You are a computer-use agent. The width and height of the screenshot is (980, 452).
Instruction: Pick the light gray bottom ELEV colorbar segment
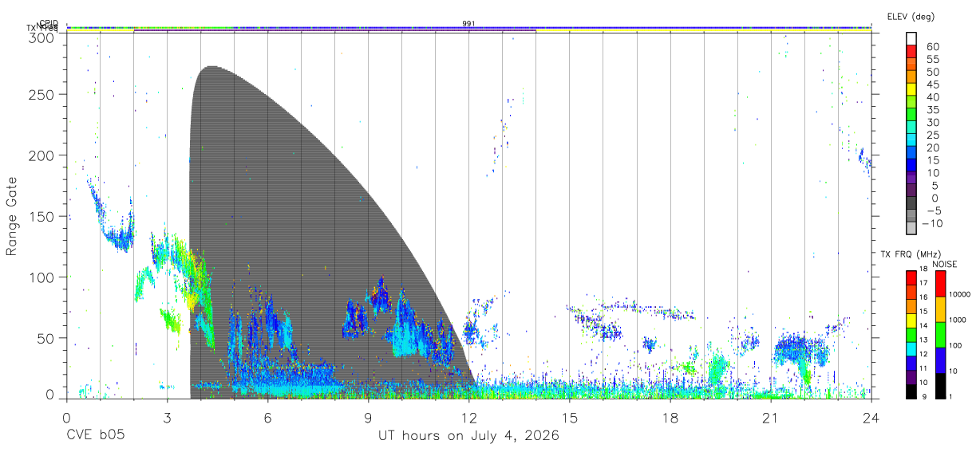[912, 227]
